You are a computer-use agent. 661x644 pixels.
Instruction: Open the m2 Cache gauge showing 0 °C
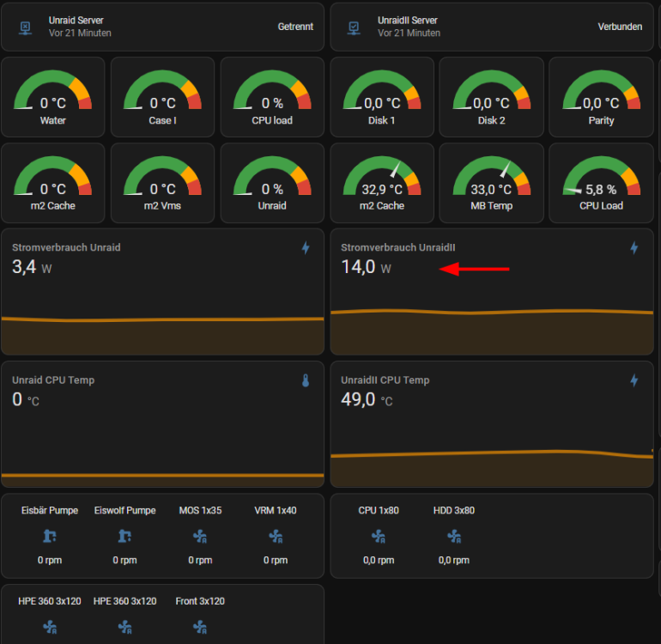click(x=52, y=183)
